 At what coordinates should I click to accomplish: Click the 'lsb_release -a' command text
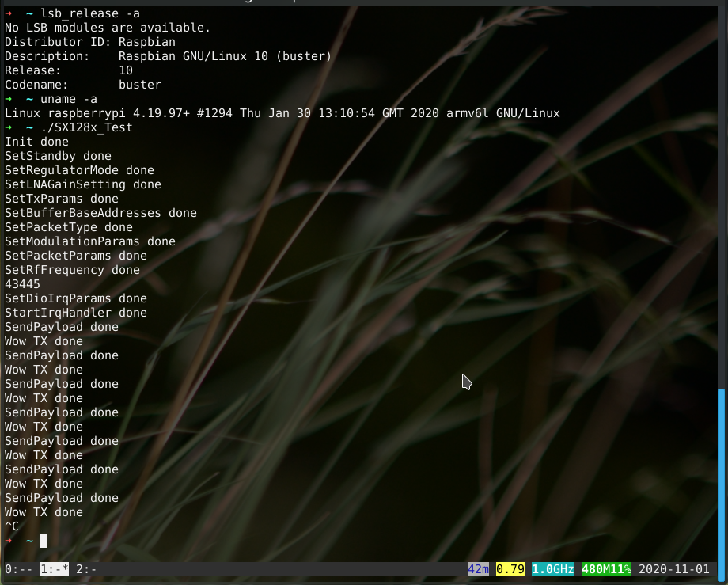(x=90, y=13)
